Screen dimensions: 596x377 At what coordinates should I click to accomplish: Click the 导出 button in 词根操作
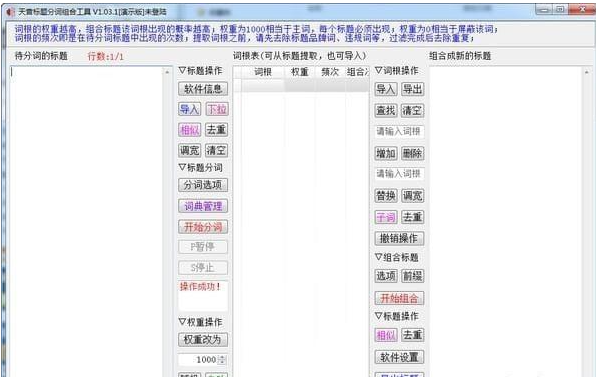[x=413, y=89]
